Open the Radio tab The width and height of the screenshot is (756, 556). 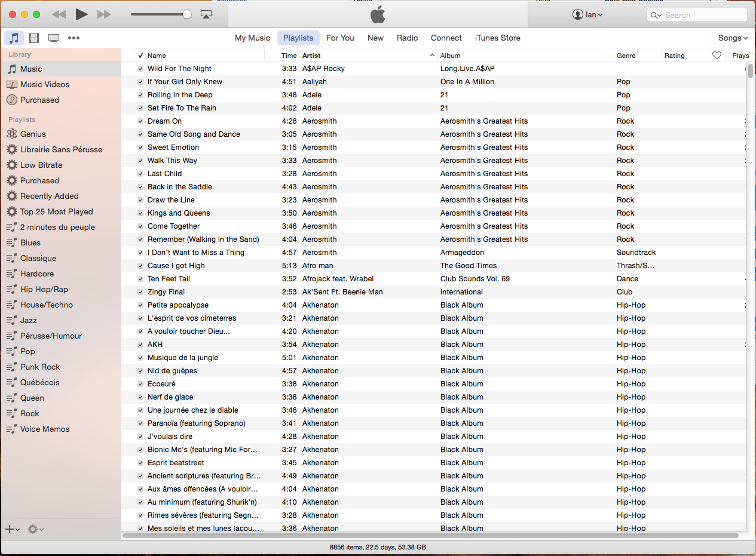408,38
